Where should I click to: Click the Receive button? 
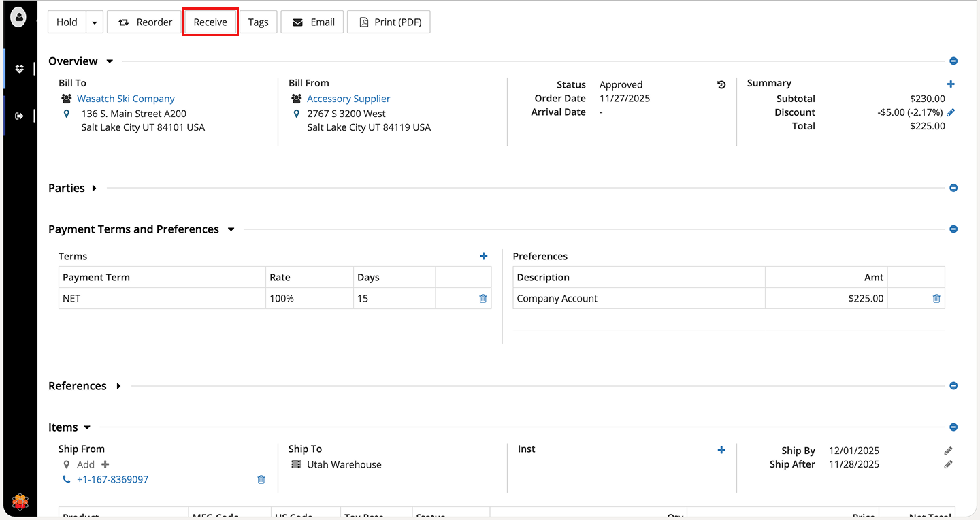pos(210,22)
